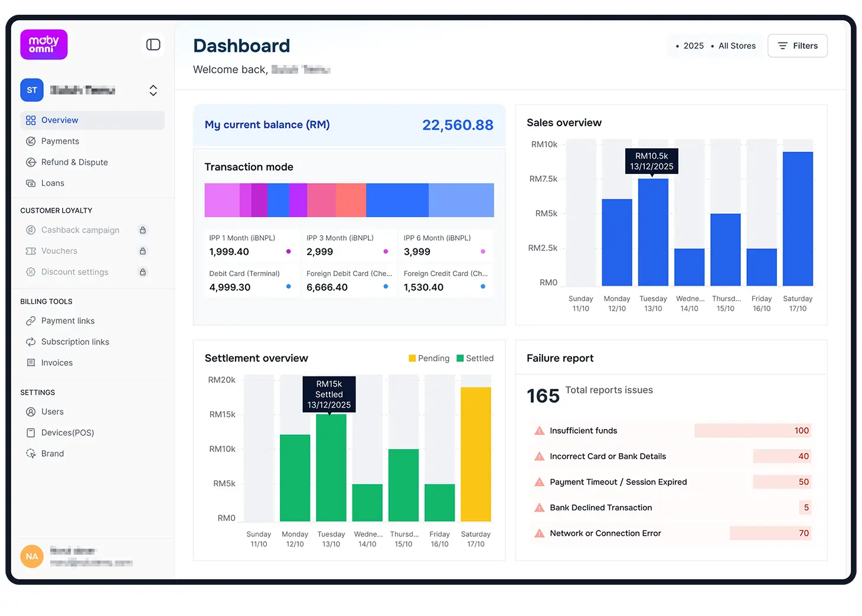
Task: Click the coral segment in Transaction mode bar
Action: [351, 200]
